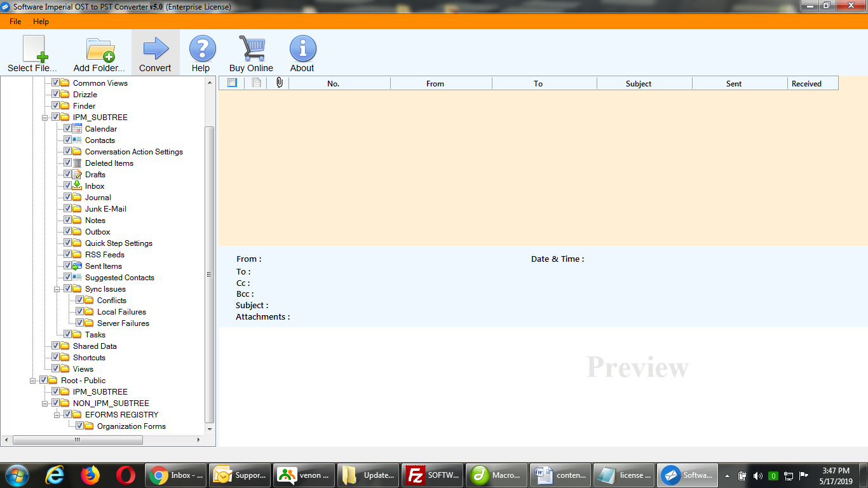Switch to the FileZilla taskbar window
The image size is (868, 488).
(x=432, y=475)
